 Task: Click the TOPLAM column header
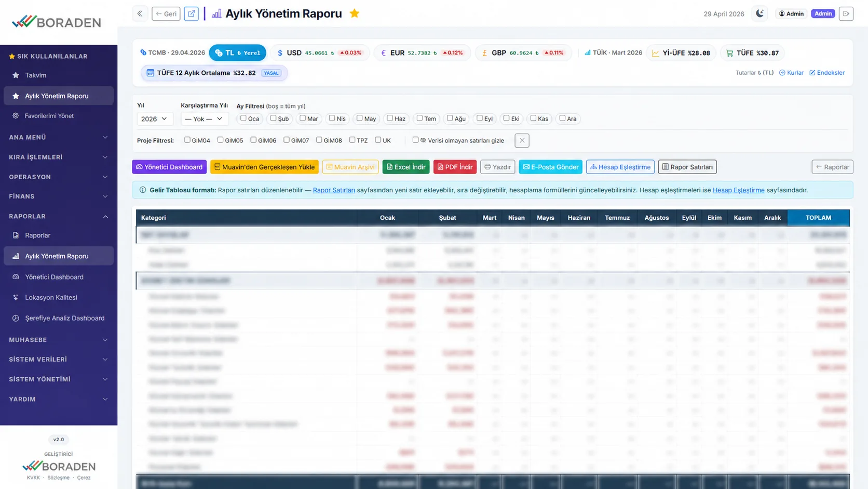pyautogui.click(x=818, y=218)
